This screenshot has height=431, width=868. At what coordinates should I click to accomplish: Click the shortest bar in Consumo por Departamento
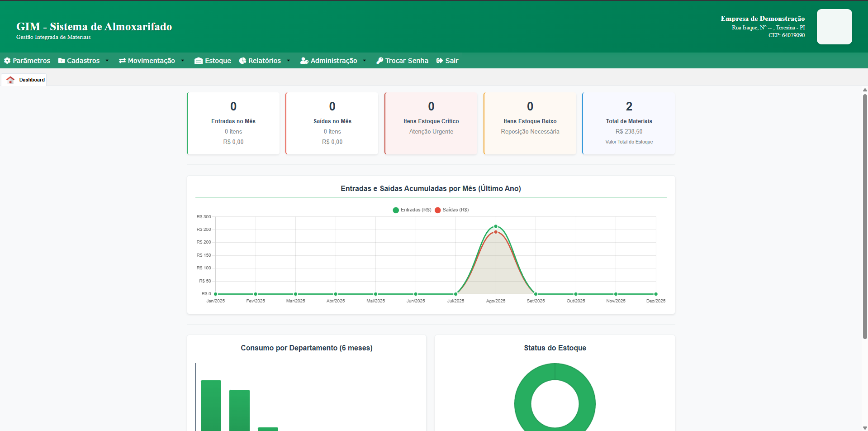point(268,429)
